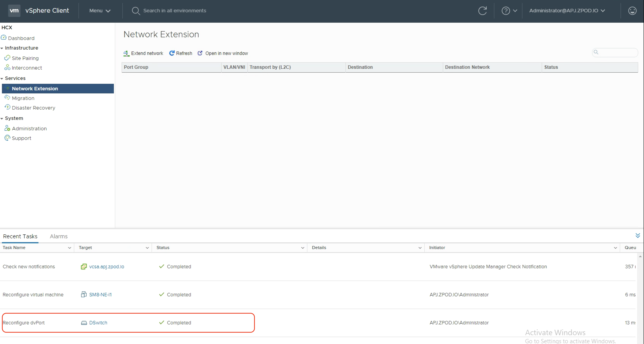Open the DSwitch target link

click(x=98, y=322)
